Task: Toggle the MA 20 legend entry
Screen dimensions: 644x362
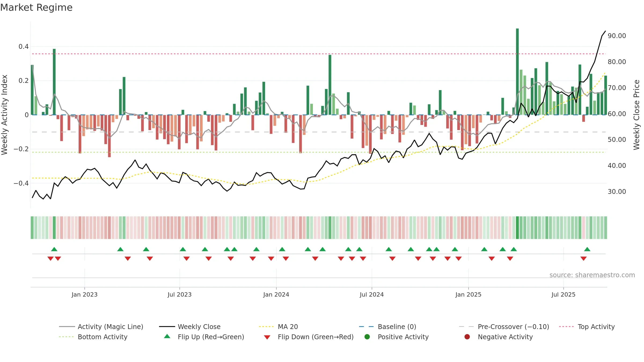Action: point(278,327)
